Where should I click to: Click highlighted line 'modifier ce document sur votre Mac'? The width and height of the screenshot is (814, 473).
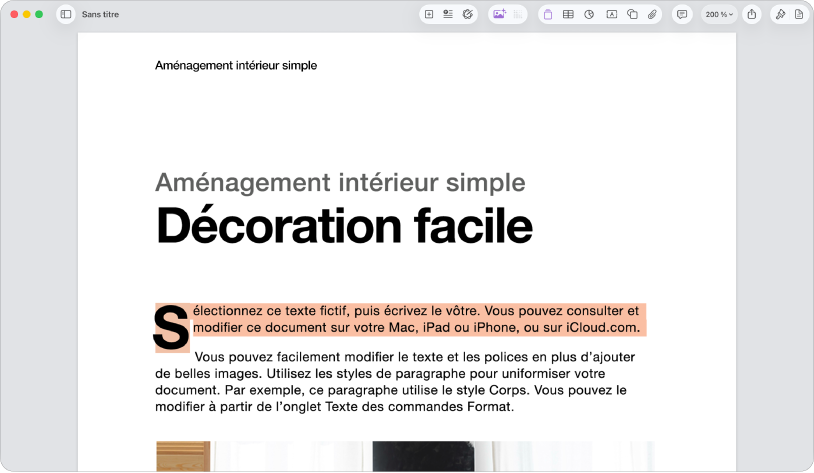[416, 328]
